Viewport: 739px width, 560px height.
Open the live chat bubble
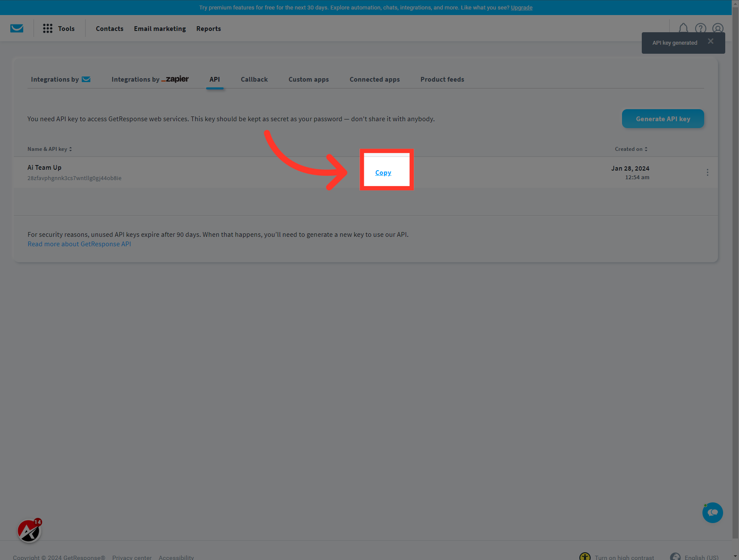[713, 513]
